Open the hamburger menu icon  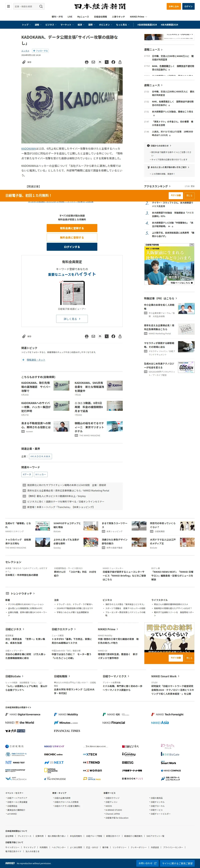[x=8, y=6]
